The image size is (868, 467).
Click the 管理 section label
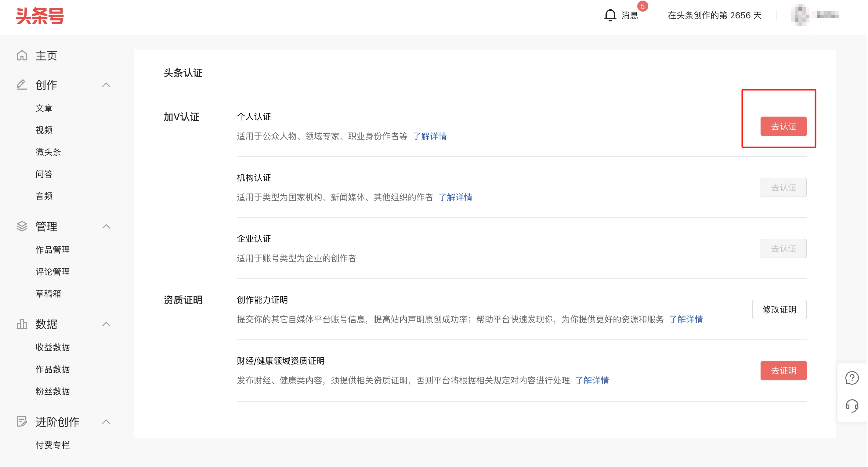tap(46, 226)
